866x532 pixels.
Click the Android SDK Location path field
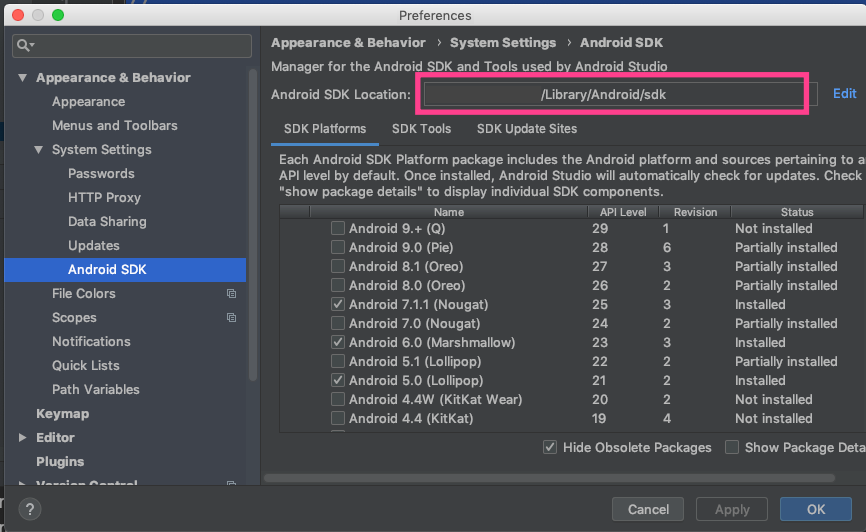tap(620, 94)
